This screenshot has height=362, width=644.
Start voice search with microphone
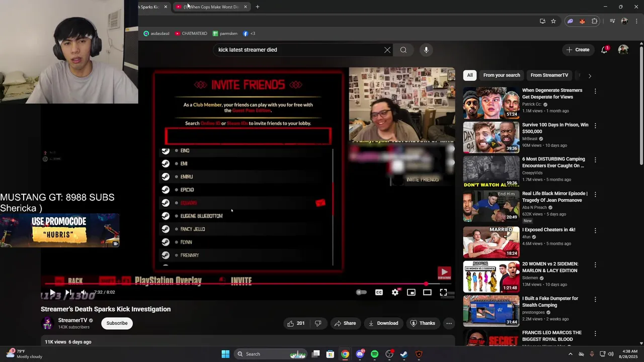pos(426,50)
